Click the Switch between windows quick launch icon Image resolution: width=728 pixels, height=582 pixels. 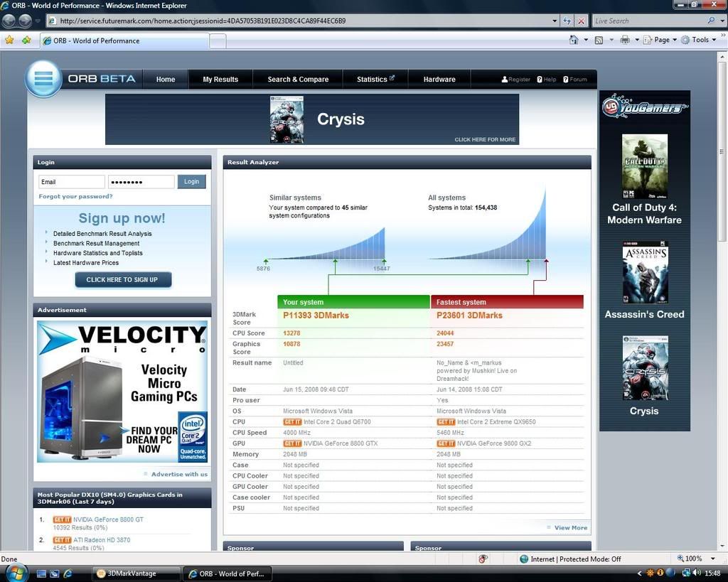[x=54, y=573]
